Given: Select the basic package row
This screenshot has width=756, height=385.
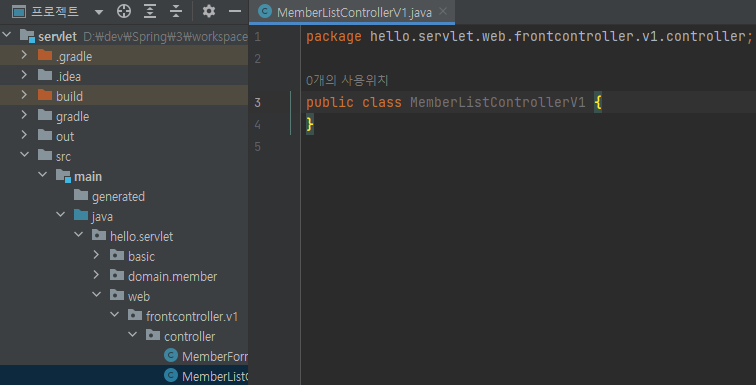Looking at the screenshot, I should click(124, 256).
